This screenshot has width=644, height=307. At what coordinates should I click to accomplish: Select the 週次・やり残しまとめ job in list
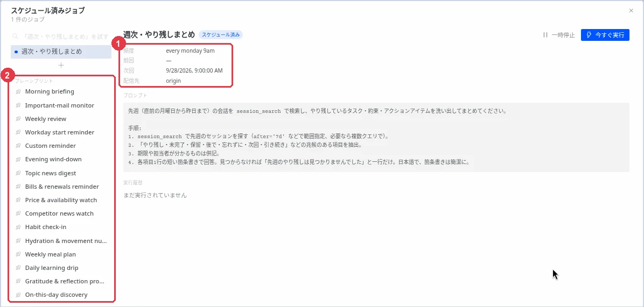(61, 52)
